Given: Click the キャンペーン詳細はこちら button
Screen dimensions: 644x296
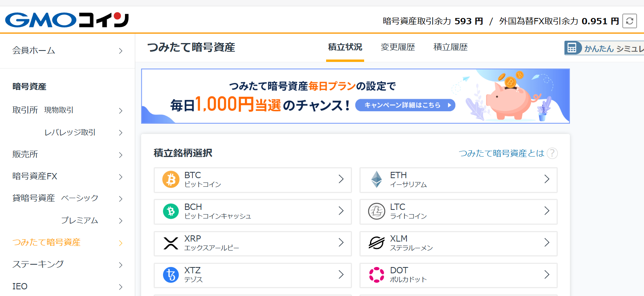Looking at the screenshot, I should tap(405, 105).
